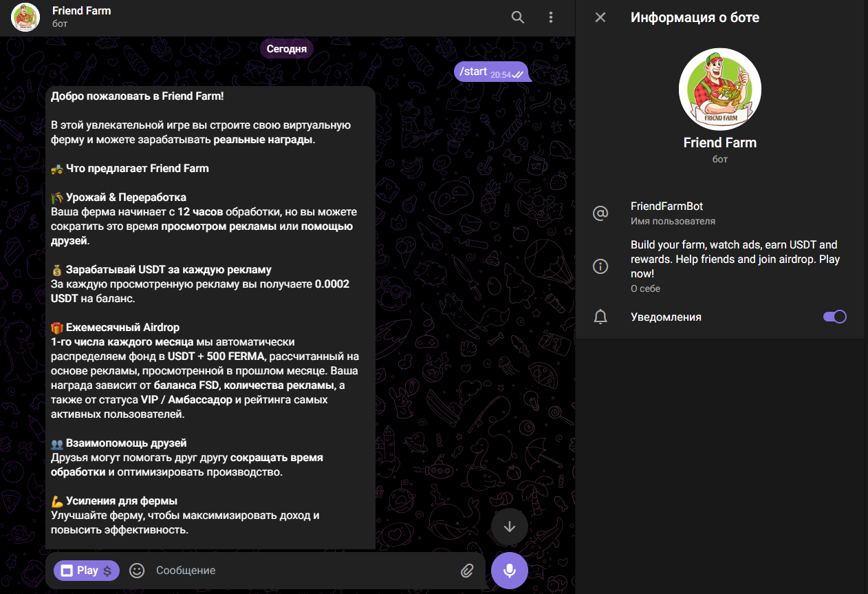Open Friend Farm chat header title
Viewport: 868px width, 594px height.
click(81, 11)
